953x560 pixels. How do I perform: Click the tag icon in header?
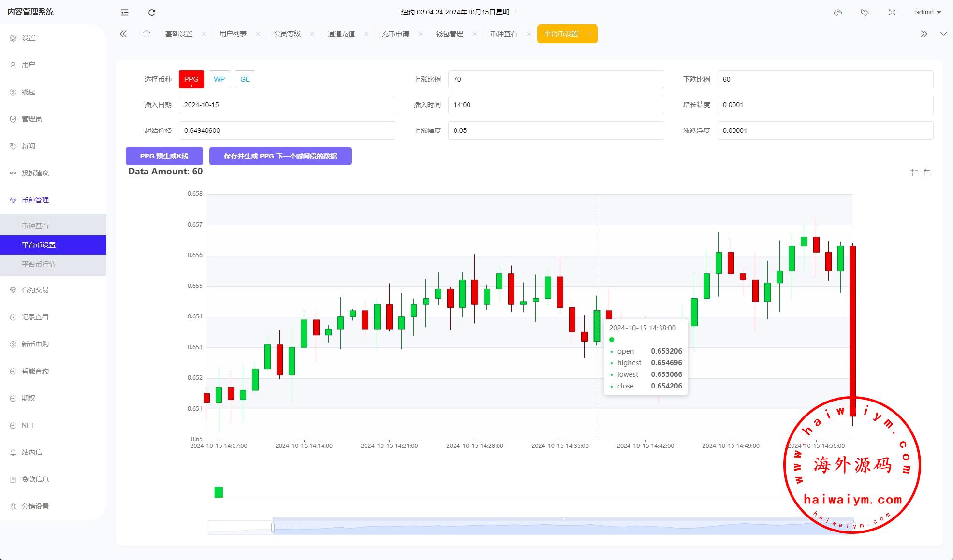[865, 13]
